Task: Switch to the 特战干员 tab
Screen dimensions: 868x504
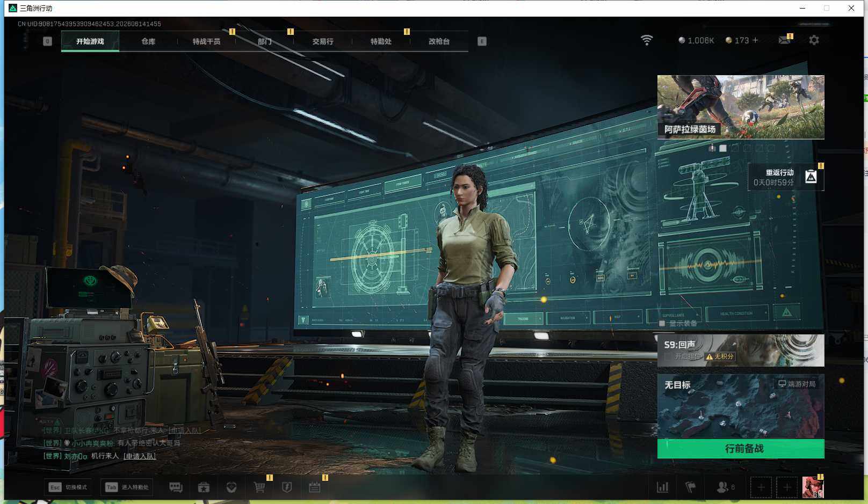Action: tap(206, 41)
